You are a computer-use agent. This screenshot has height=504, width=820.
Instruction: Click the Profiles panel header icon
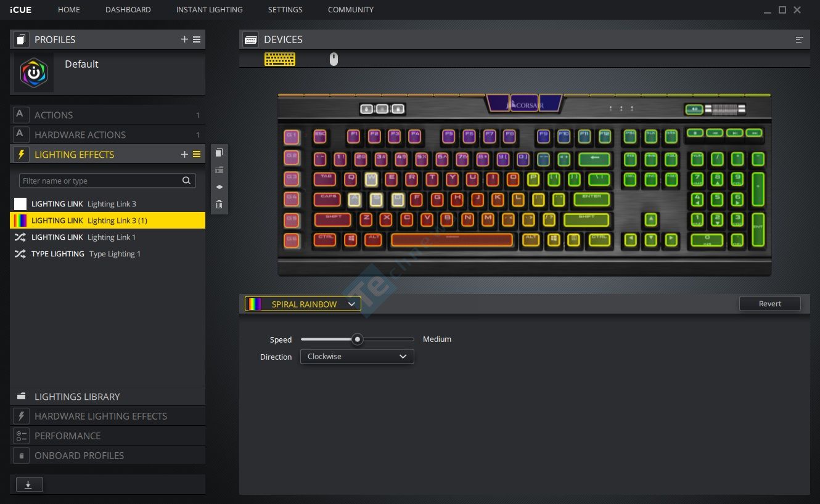click(x=21, y=39)
